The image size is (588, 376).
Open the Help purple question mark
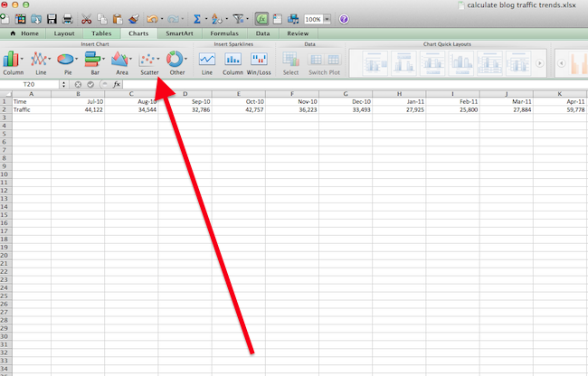345,18
